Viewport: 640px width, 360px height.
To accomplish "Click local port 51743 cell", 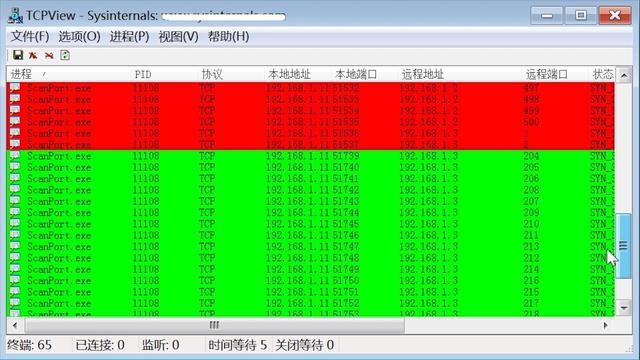I will coord(346,202).
